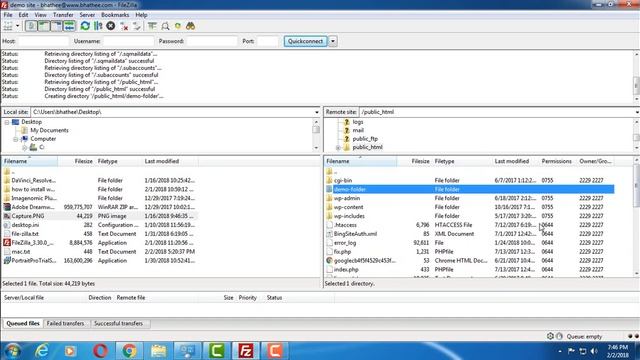Viewport: 640px width, 360px height.
Task: Open the View menu
Action: point(40,15)
